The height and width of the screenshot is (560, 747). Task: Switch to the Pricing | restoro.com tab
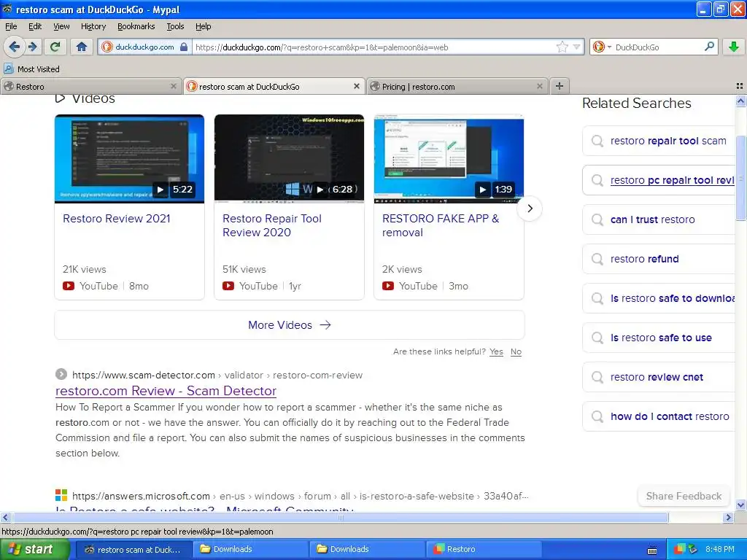coord(457,86)
